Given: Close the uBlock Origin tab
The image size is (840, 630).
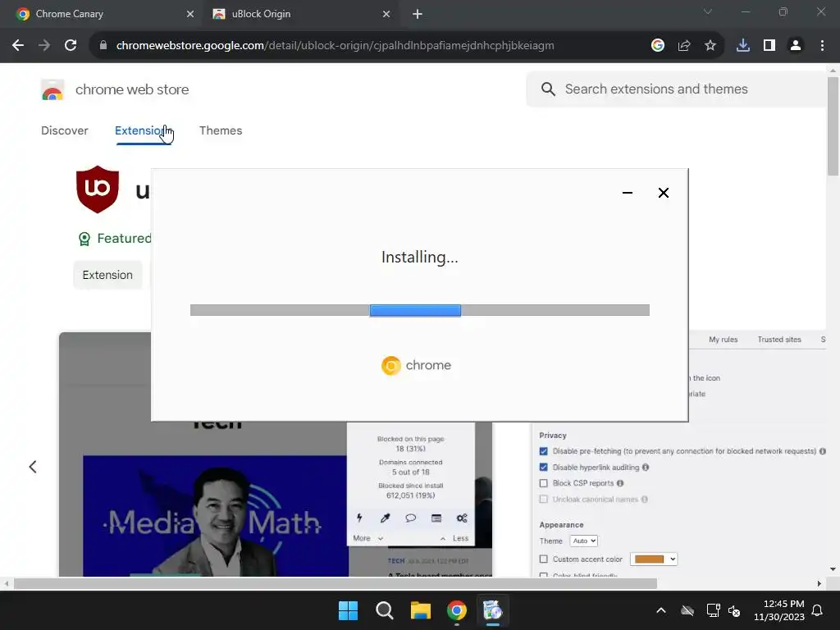Looking at the screenshot, I should pyautogui.click(x=386, y=14).
